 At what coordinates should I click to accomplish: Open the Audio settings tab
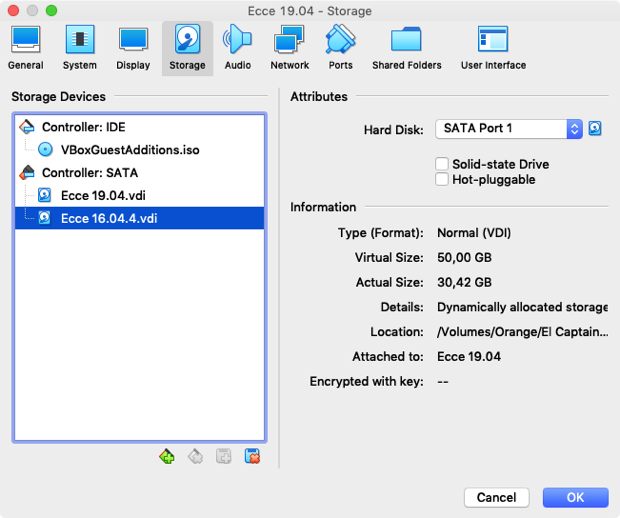tap(238, 48)
